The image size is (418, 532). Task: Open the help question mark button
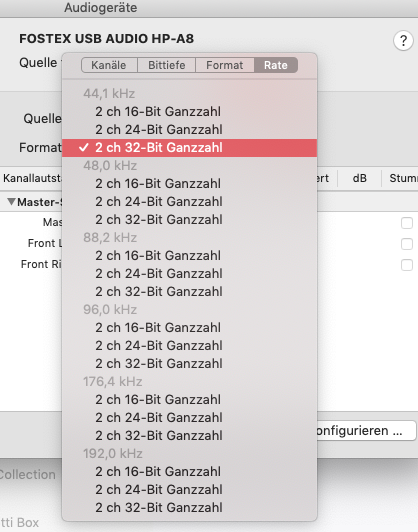[403, 41]
